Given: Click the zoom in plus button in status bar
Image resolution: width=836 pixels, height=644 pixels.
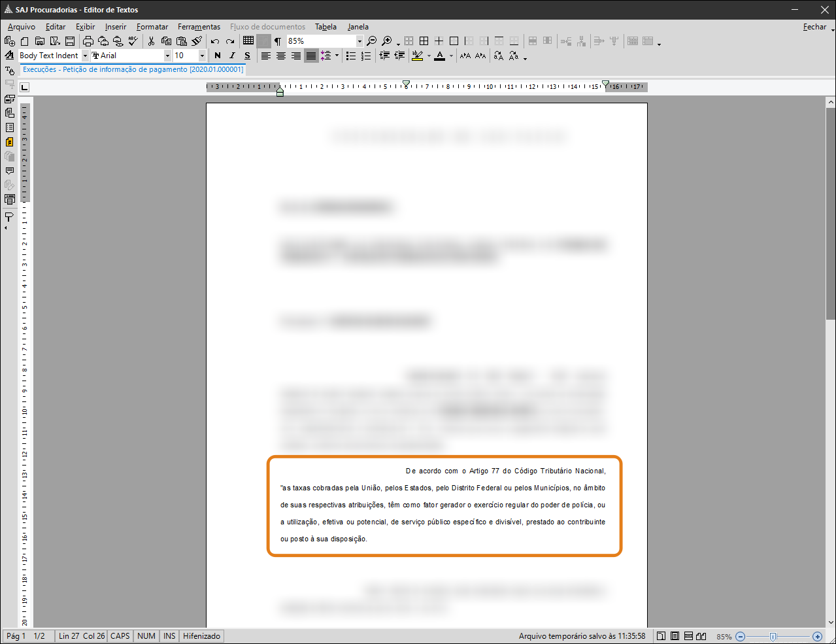Looking at the screenshot, I should click(817, 636).
